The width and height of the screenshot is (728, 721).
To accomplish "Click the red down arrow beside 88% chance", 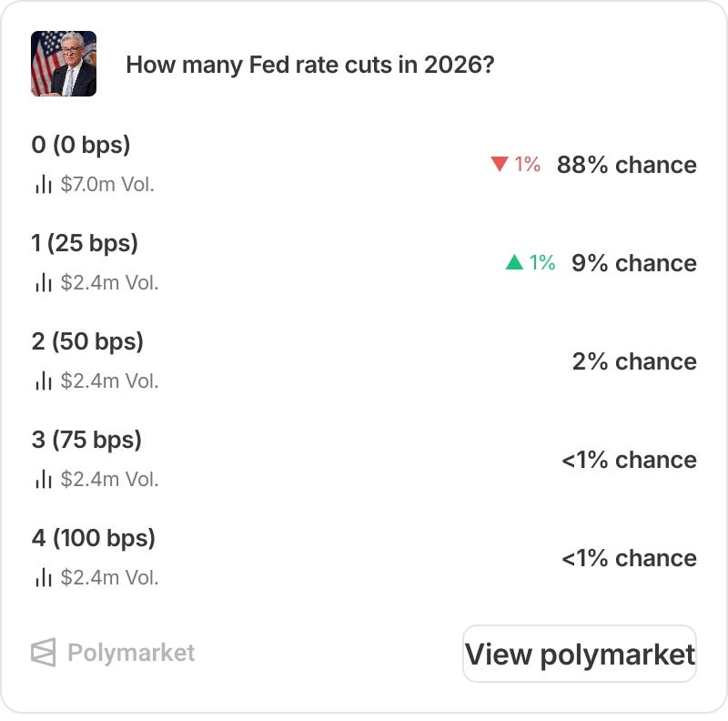I will click(x=500, y=164).
